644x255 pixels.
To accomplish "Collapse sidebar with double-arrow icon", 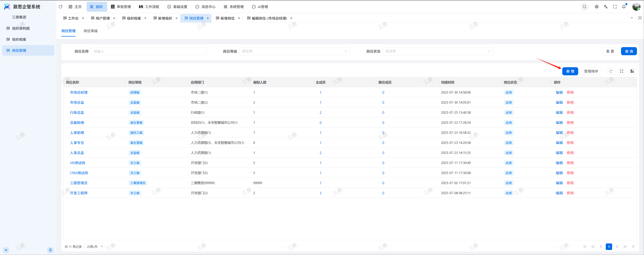I will point(6,250).
